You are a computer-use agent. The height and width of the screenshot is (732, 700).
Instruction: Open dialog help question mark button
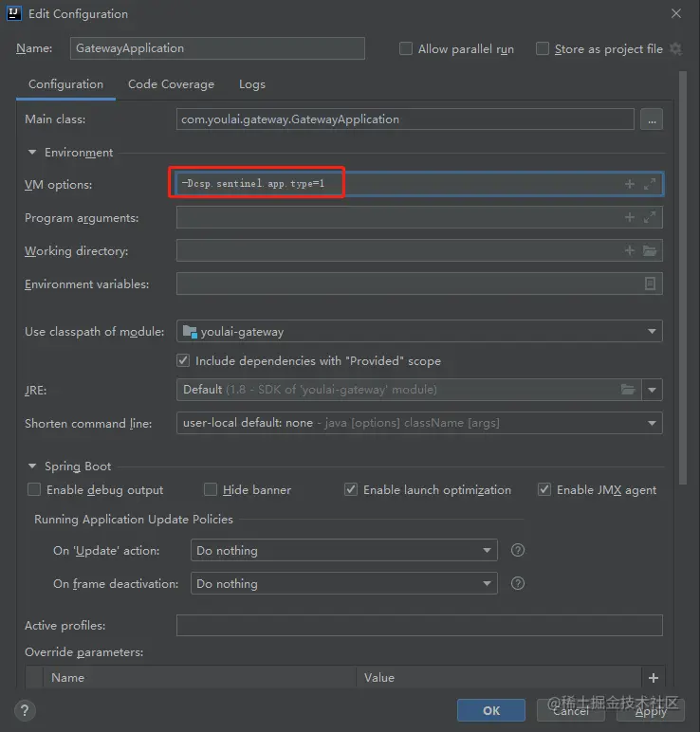point(25,710)
